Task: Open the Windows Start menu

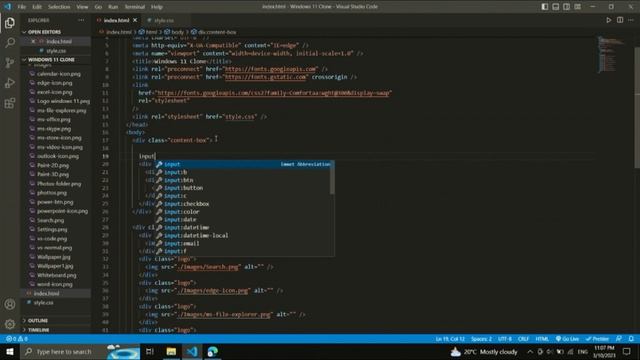Action: [x=9, y=352]
